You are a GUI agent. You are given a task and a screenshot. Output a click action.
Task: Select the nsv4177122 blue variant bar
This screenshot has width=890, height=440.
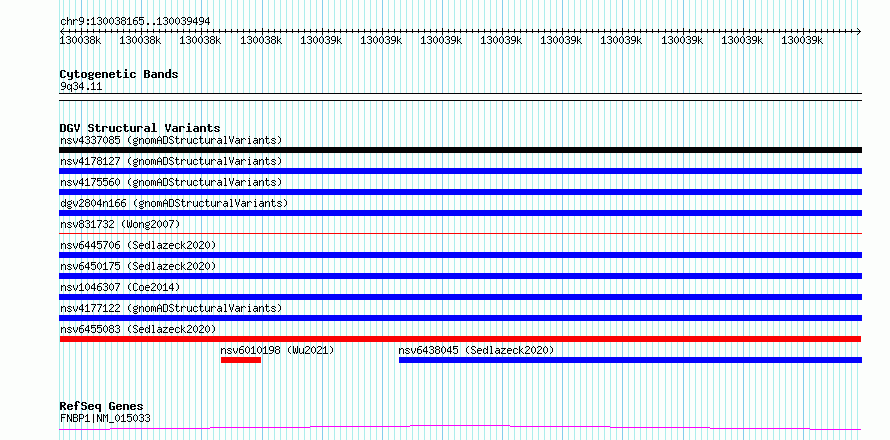click(460, 318)
